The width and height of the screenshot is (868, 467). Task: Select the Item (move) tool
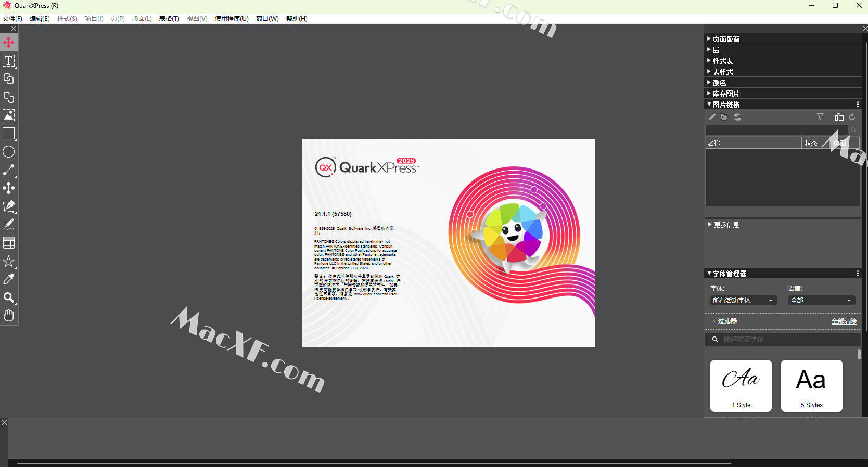click(x=9, y=42)
